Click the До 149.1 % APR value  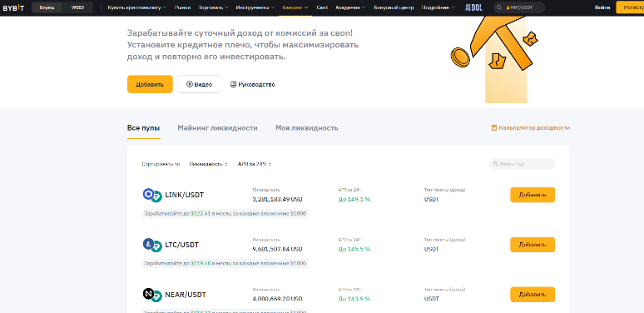tap(354, 199)
